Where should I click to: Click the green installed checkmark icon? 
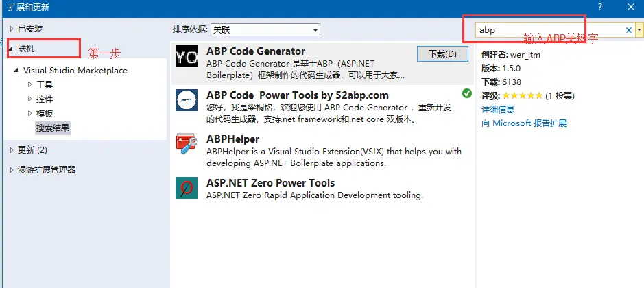tap(466, 94)
